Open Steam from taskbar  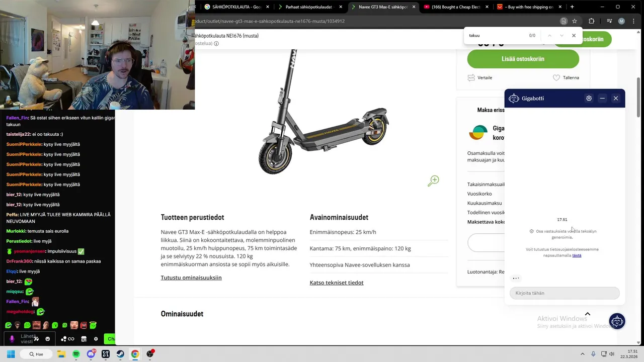click(x=120, y=354)
